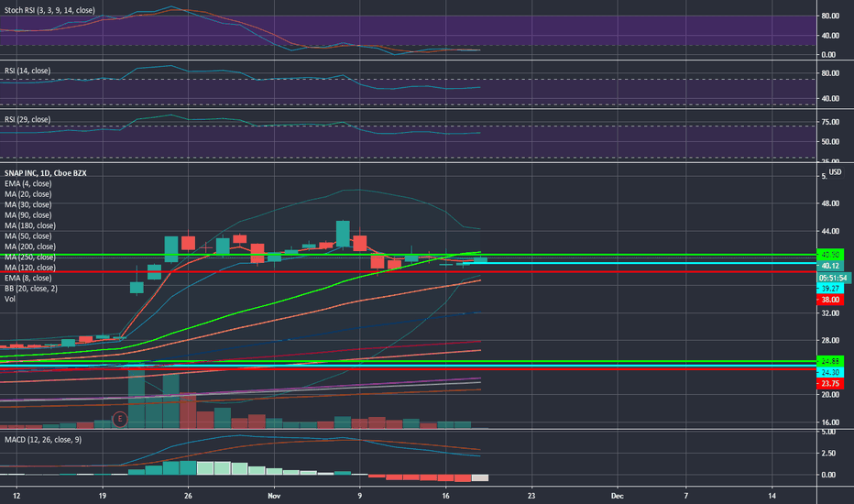The width and height of the screenshot is (854, 504).
Task: Click the red 23.75 price label
Action: [x=830, y=384]
